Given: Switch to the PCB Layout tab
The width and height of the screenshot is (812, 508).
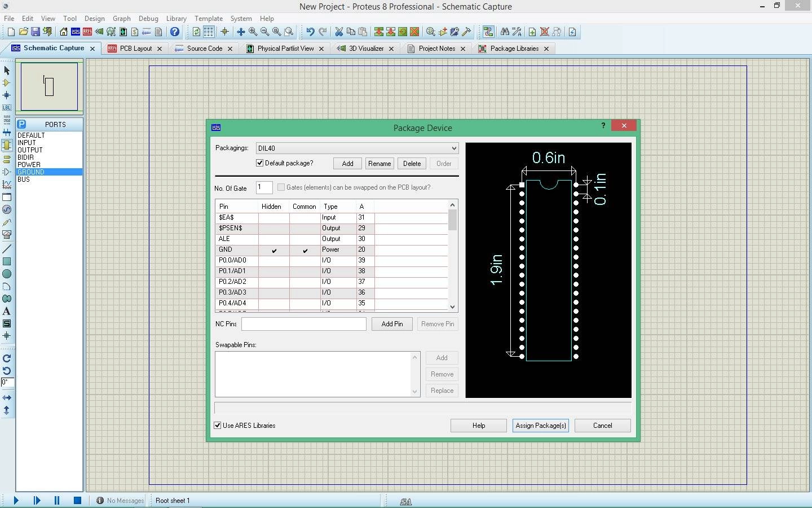Looking at the screenshot, I should (135, 49).
